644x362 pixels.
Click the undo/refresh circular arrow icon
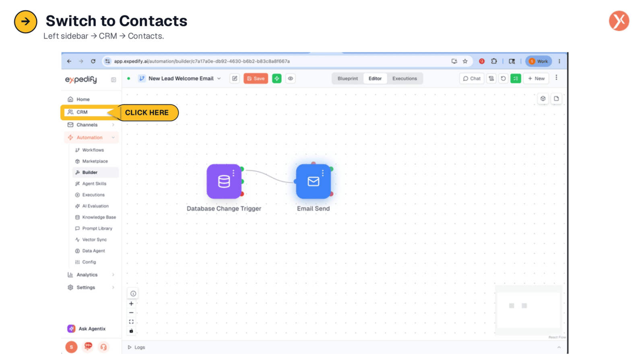[503, 78]
